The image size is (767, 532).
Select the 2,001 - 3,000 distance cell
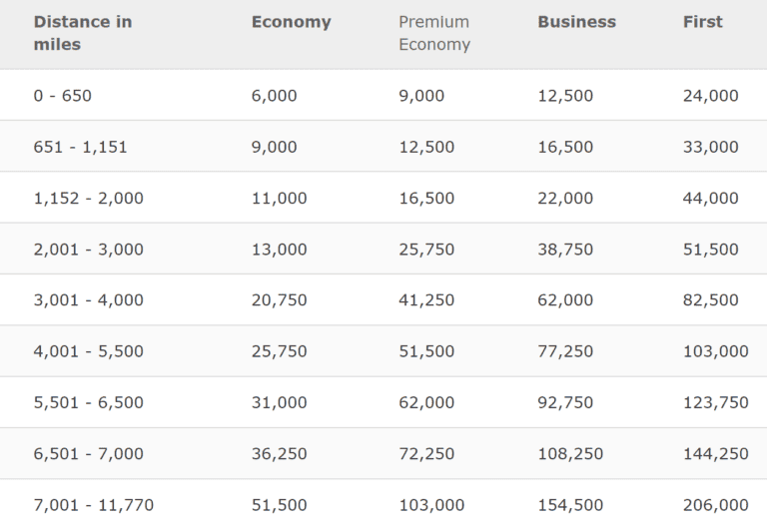click(89, 250)
